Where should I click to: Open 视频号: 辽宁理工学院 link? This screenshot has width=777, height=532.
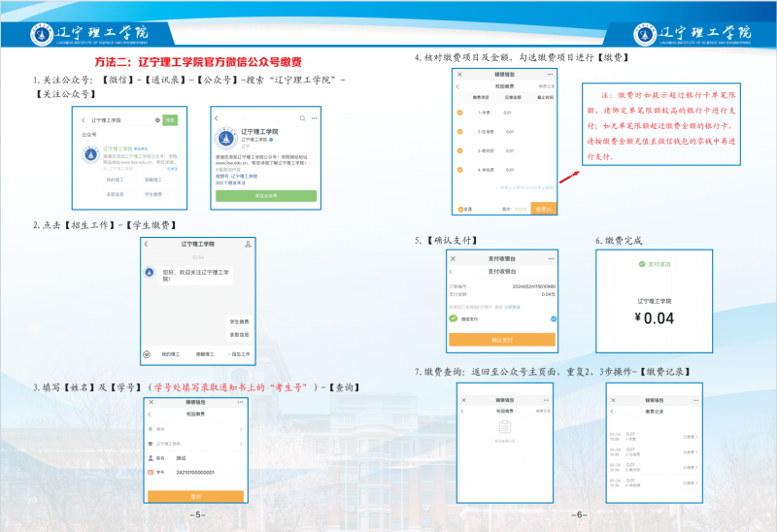coord(236,176)
